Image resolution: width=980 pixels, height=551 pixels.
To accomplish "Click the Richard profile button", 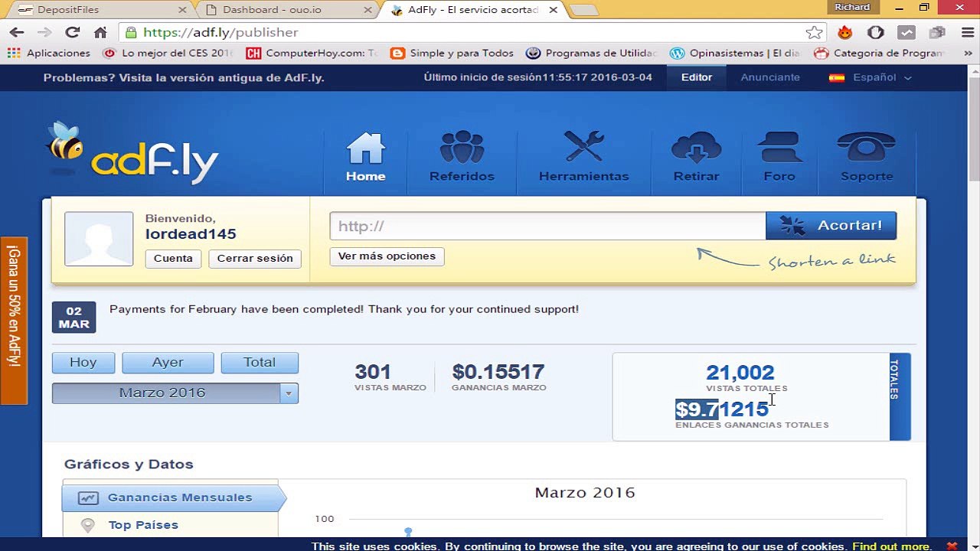I will pyautogui.click(x=853, y=7).
